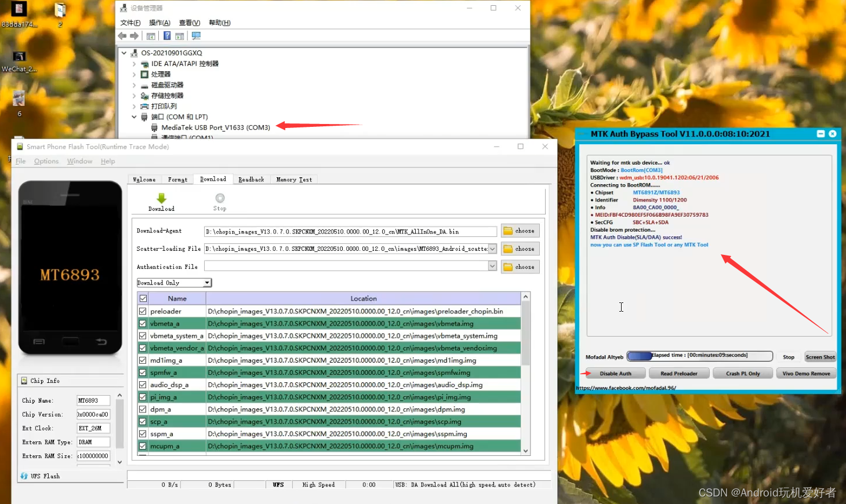
Task: Click the Crash PL Only button
Action: point(743,374)
